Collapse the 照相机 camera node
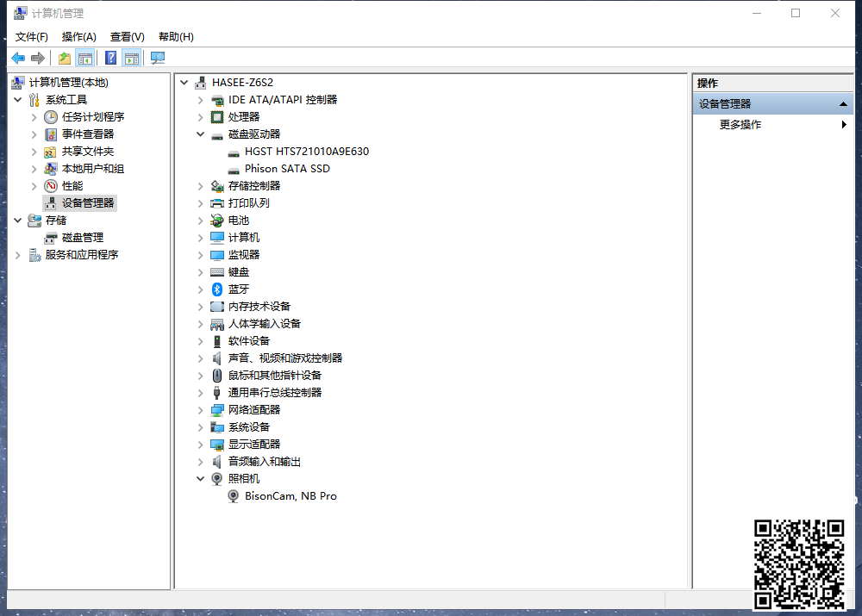This screenshot has height=616, width=862. 200,479
